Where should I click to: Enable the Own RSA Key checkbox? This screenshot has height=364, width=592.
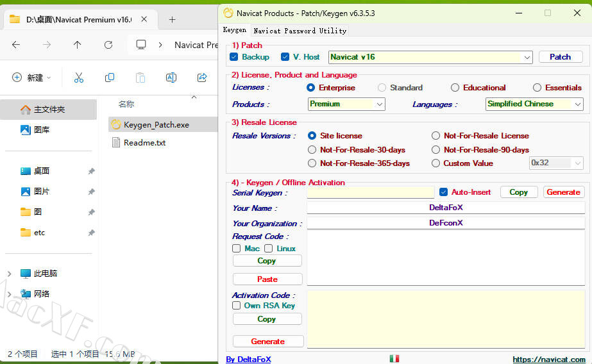click(x=236, y=306)
